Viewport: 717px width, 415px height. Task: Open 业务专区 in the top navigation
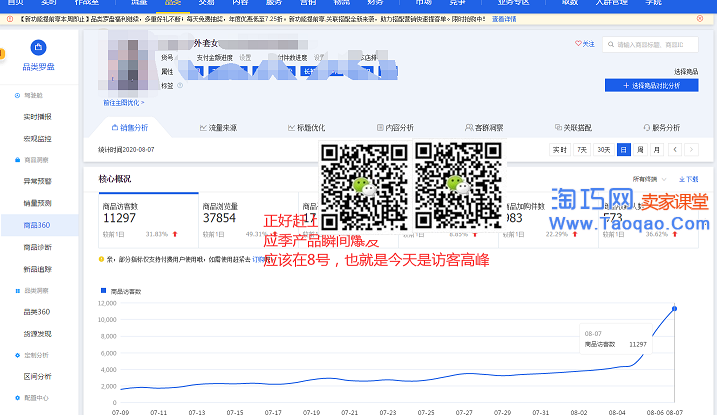pyautogui.click(x=513, y=3)
